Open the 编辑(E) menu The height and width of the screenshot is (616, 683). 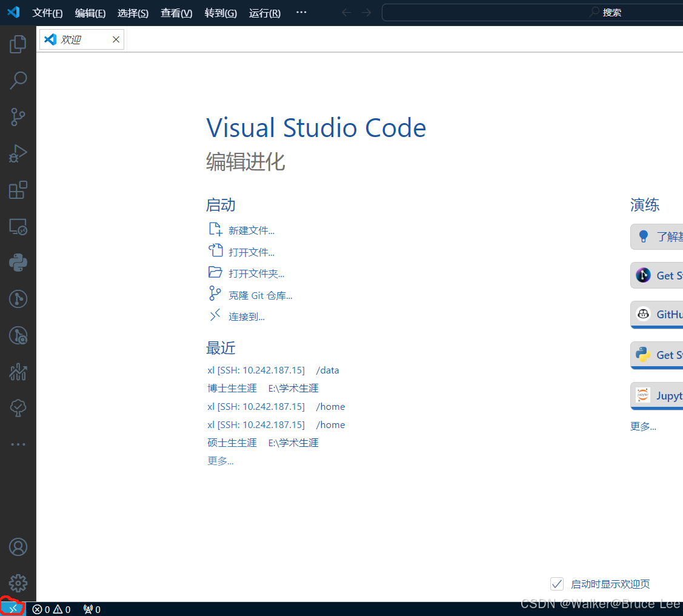[x=90, y=13]
